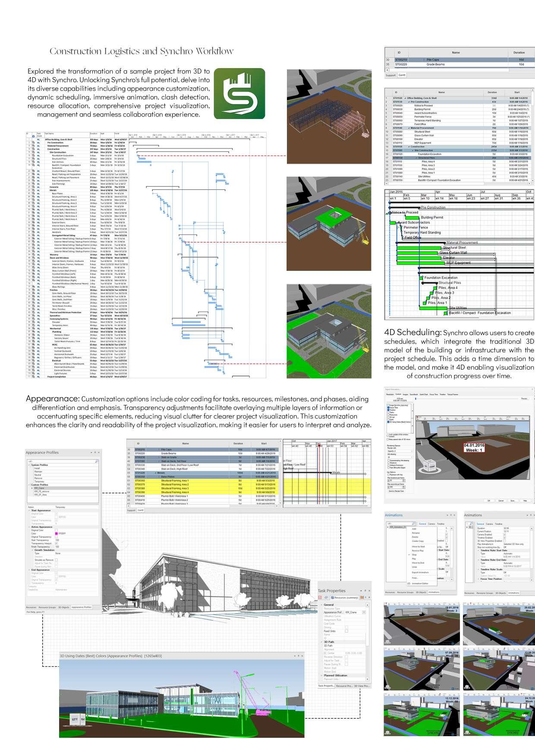The image size is (535, 756).
Task: Click the link icon in Task Properties toolbar
Action: tap(326, 597)
